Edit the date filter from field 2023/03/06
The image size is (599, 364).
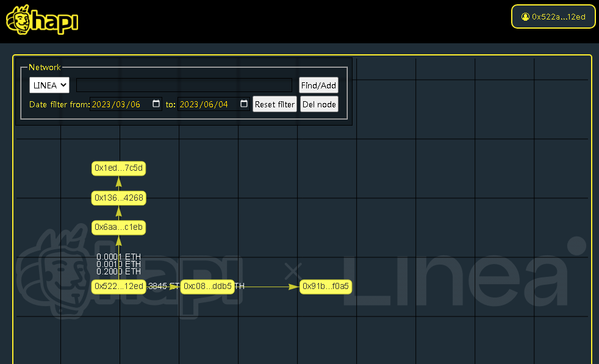(x=126, y=104)
